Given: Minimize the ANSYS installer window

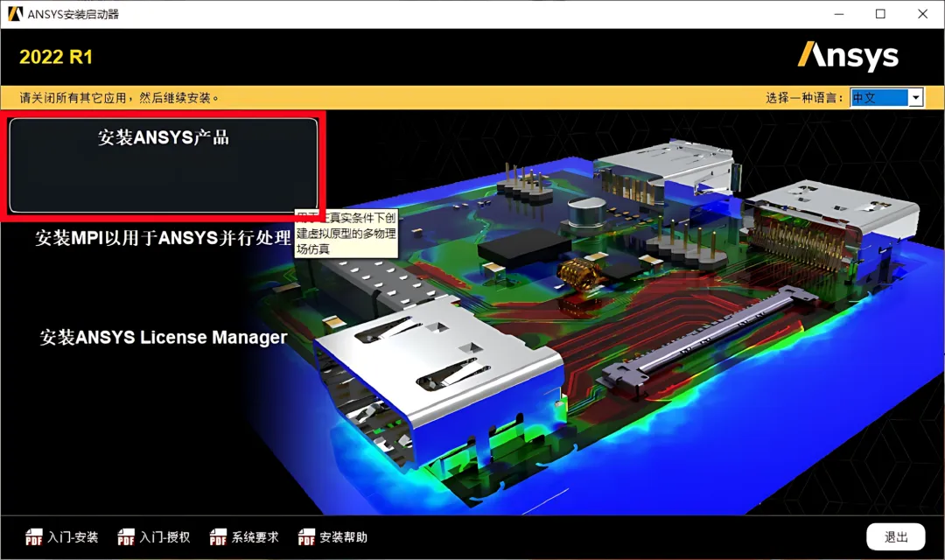Looking at the screenshot, I should tap(839, 14).
